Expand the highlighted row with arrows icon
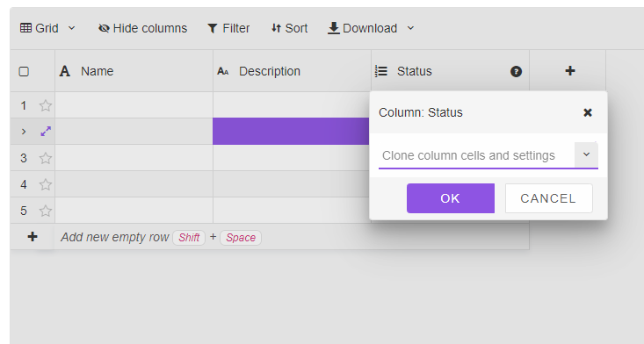This screenshot has width=644, height=344. [x=46, y=132]
